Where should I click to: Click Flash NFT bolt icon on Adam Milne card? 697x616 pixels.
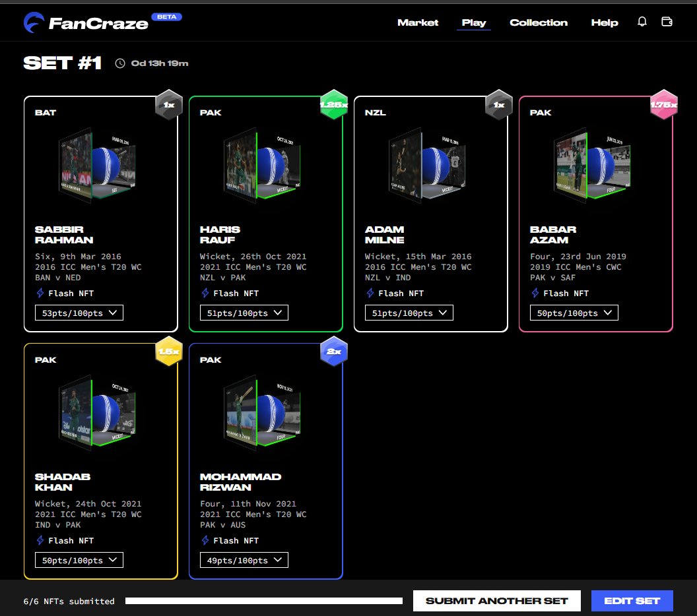click(x=370, y=293)
